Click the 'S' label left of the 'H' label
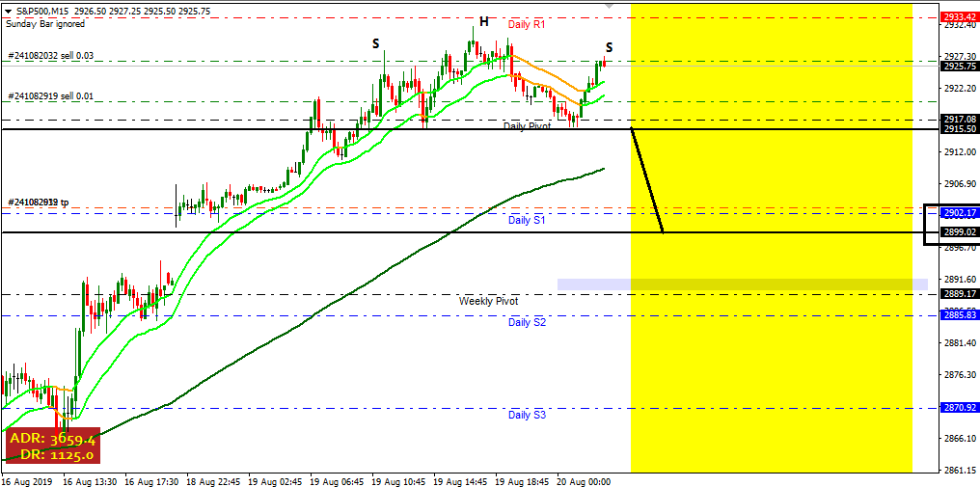 (x=375, y=43)
